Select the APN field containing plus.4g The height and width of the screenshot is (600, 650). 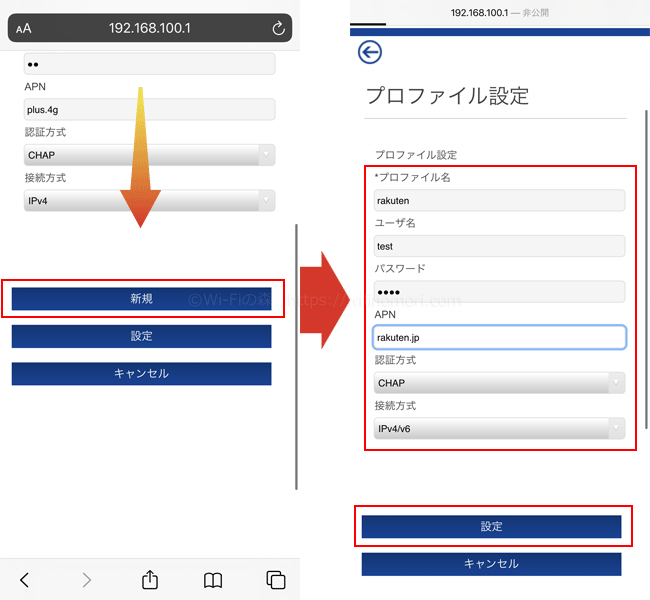(150, 109)
